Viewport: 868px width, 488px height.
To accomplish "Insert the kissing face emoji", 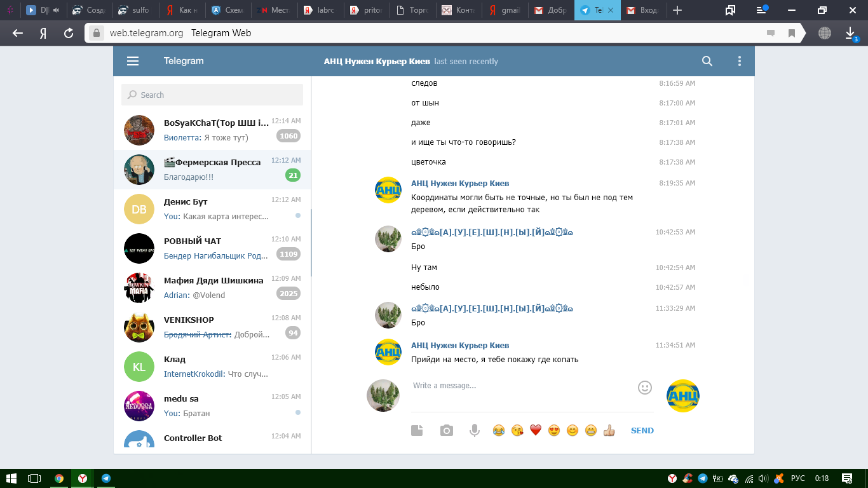I will click(x=517, y=430).
